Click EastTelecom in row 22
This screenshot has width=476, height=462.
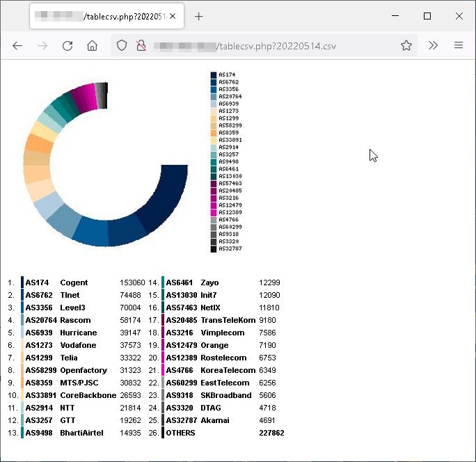pos(225,383)
